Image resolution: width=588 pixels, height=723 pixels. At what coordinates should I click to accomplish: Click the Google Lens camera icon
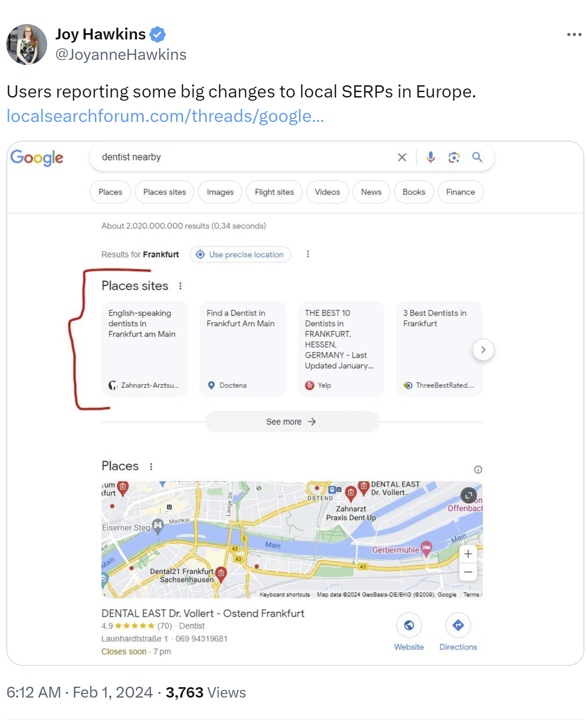[454, 157]
